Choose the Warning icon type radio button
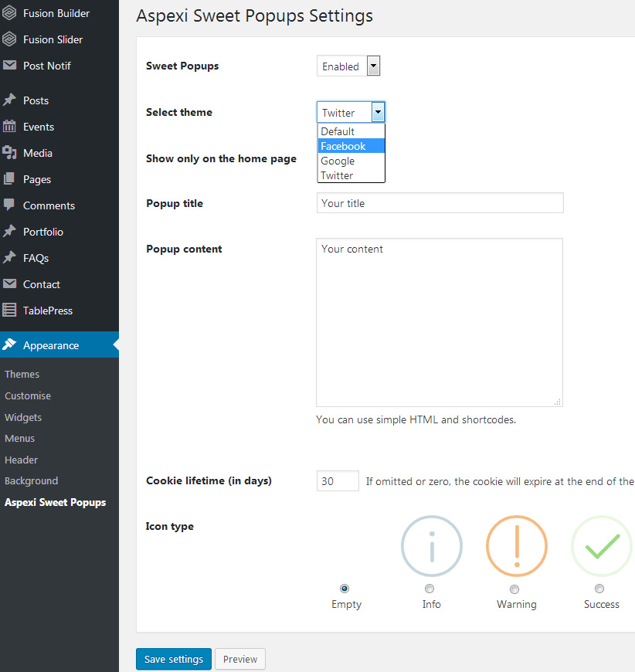The width and height of the screenshot is (635, 672). pos(514,589)
